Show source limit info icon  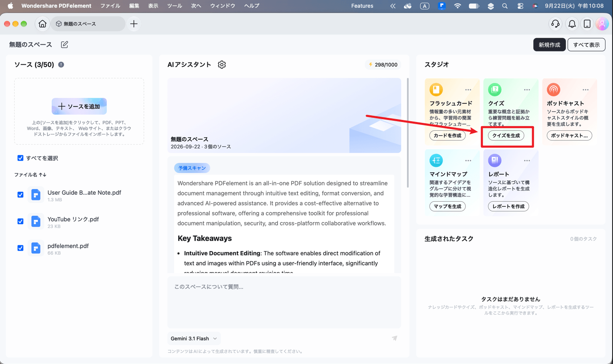point(61,65)
